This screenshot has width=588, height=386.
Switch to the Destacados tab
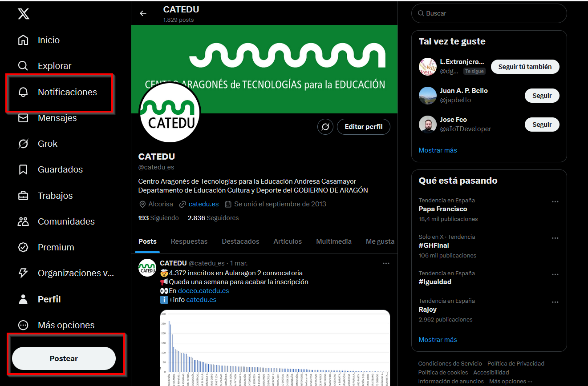(240, 241)
